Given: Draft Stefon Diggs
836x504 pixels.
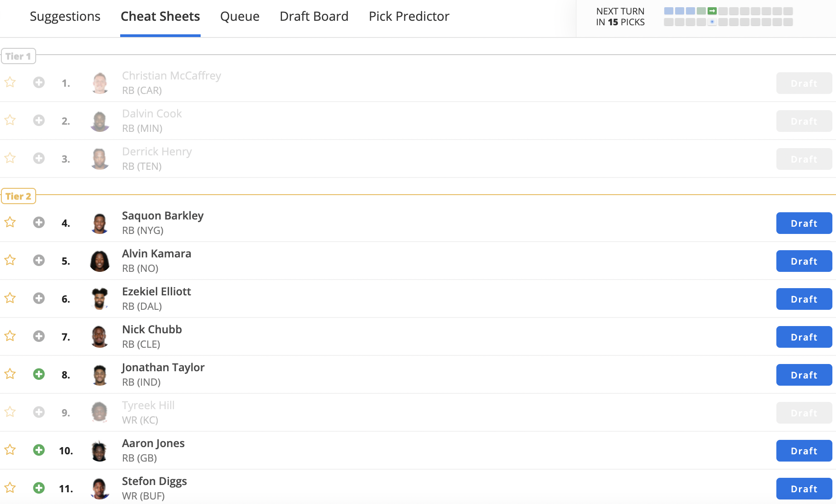Looking at the screenshot, I should click(x=804, y=489).
